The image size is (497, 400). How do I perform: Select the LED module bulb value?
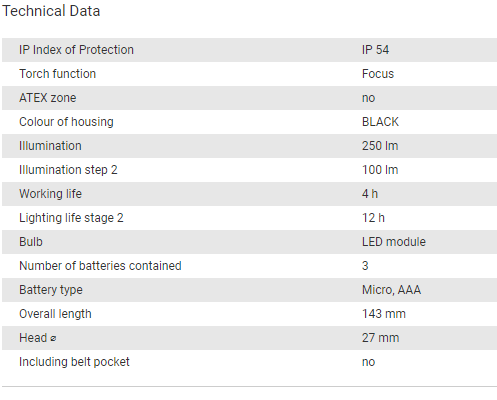(x=394, y=242)
